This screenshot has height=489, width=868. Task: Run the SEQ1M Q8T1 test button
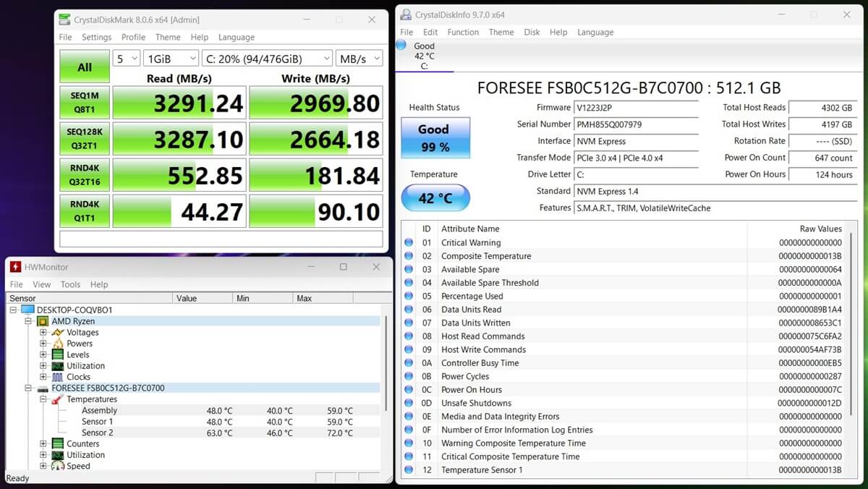[85, 103]
